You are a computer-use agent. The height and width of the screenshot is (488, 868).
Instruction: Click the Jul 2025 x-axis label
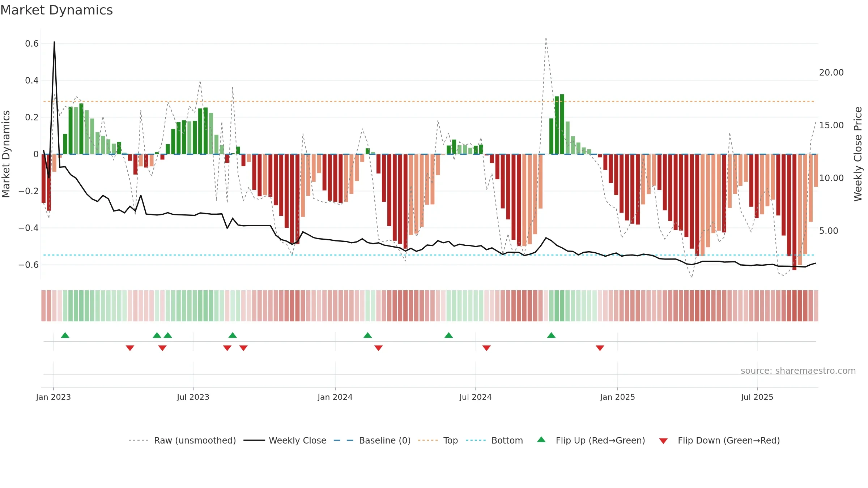[x=757, y=397]
